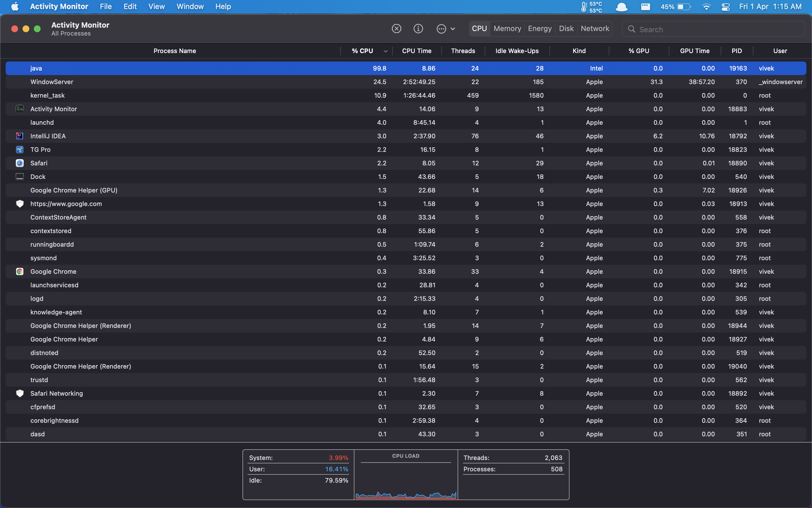Open process info with the (i) icon
Image resolution: width=812 pixels, height=508 pixels.
point(418,29)
